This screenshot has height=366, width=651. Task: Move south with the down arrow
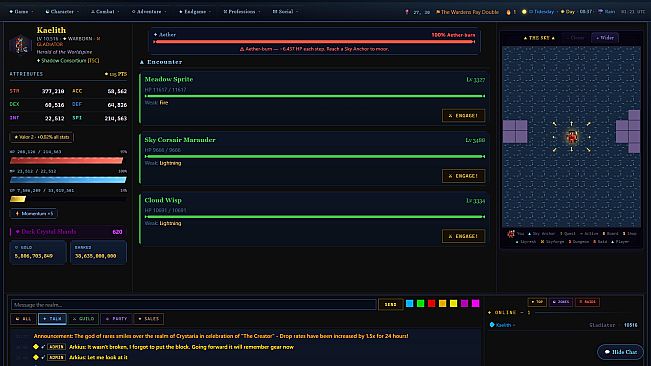click(x=572, y=149)
